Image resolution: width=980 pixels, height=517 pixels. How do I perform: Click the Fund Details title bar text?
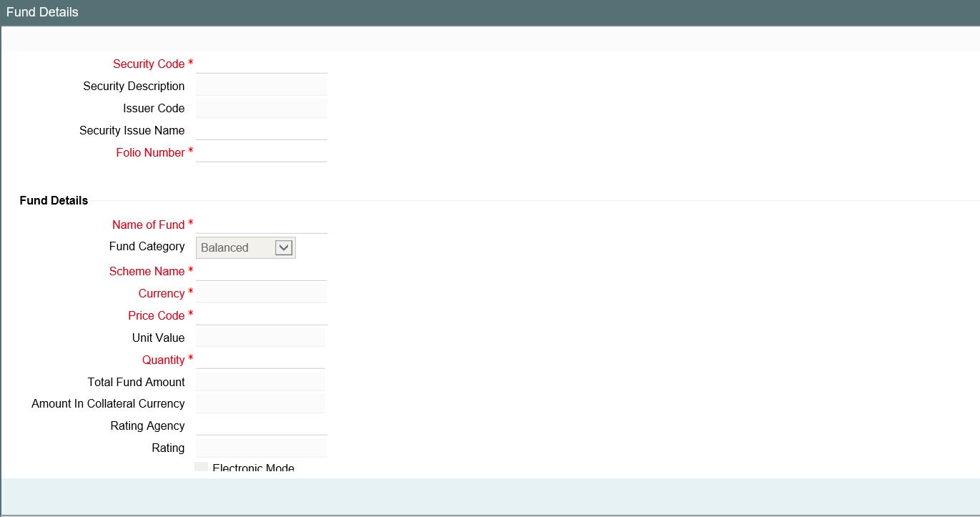[42, 12]
